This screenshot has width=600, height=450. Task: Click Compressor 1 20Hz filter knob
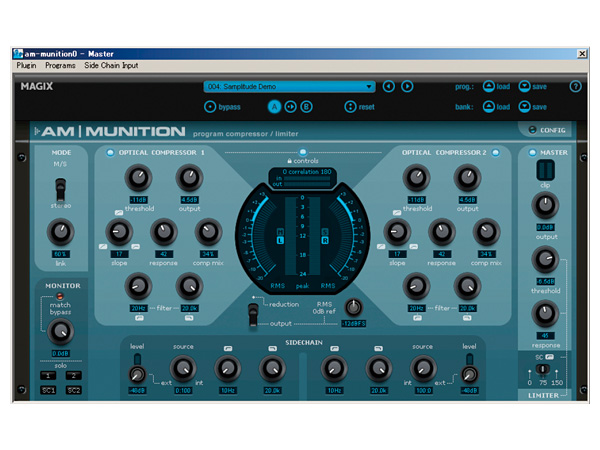click(x=138, y=286)
